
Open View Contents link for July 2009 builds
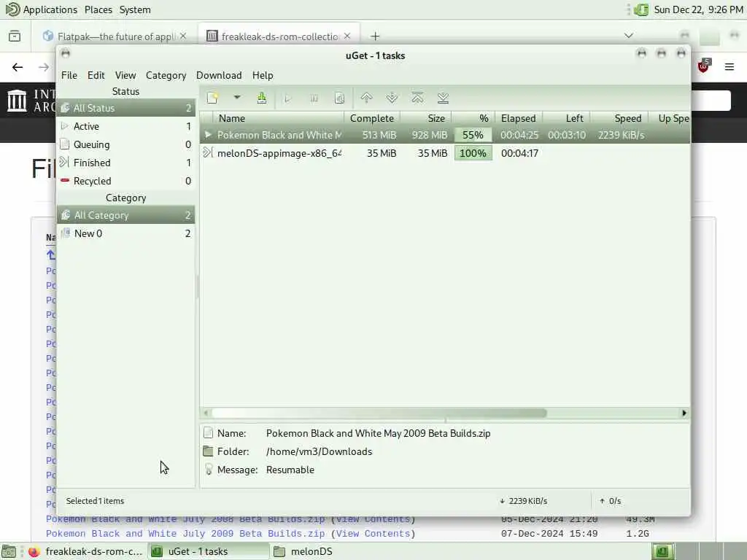(373, 533)
